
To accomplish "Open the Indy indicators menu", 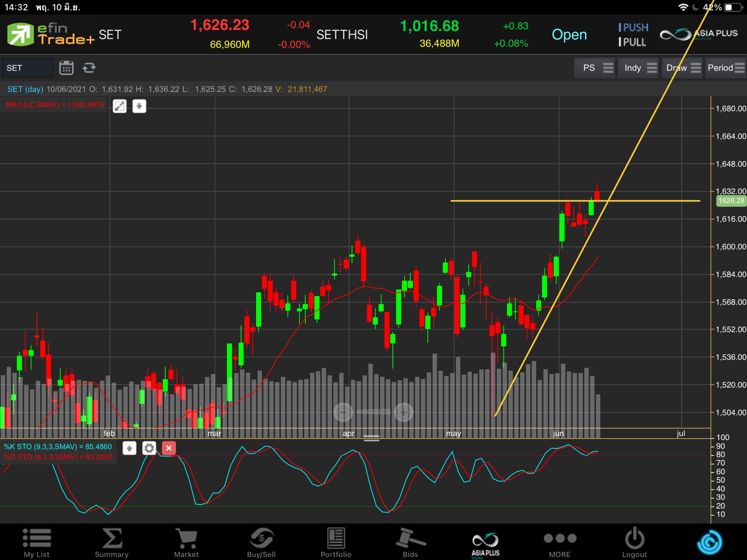I will 638,68.
